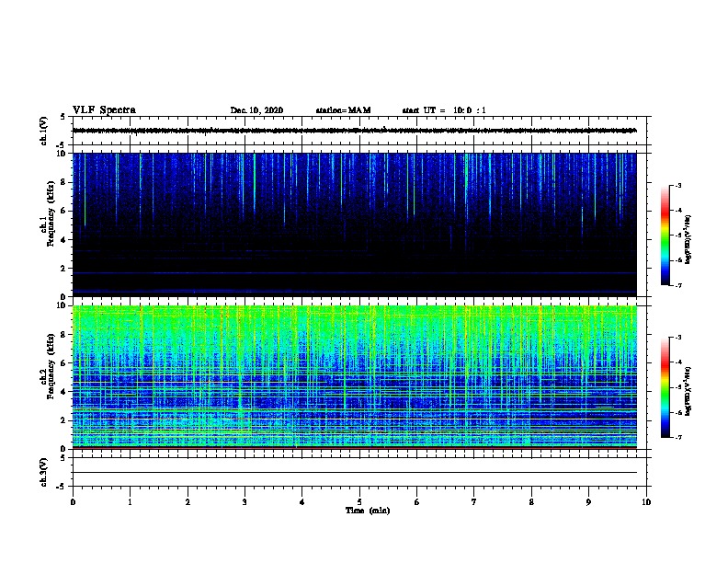Image resolution: width=728 pixels, height=563 pixels.
Task: Click the ch.3 flat voltage trace line
Action: (355, 473)
